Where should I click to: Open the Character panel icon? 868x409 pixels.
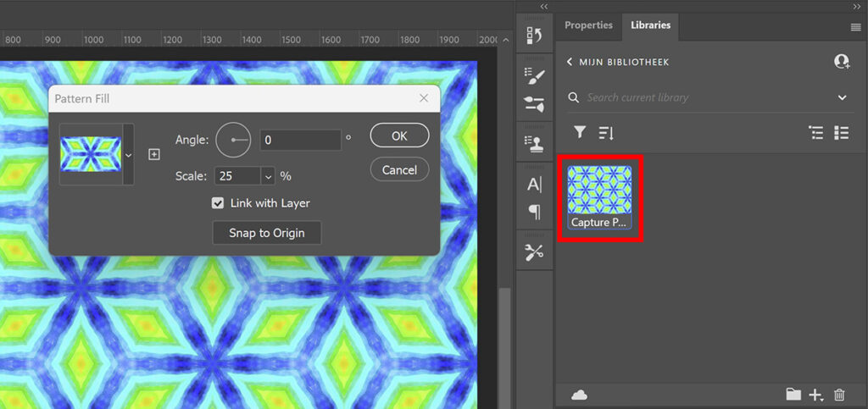pos(534,185)
